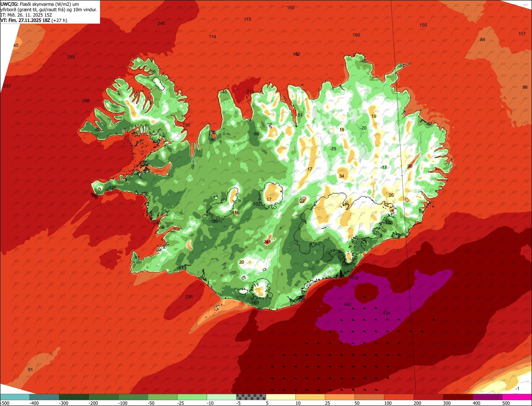Click legend swatch between -200 and -100

103,397
